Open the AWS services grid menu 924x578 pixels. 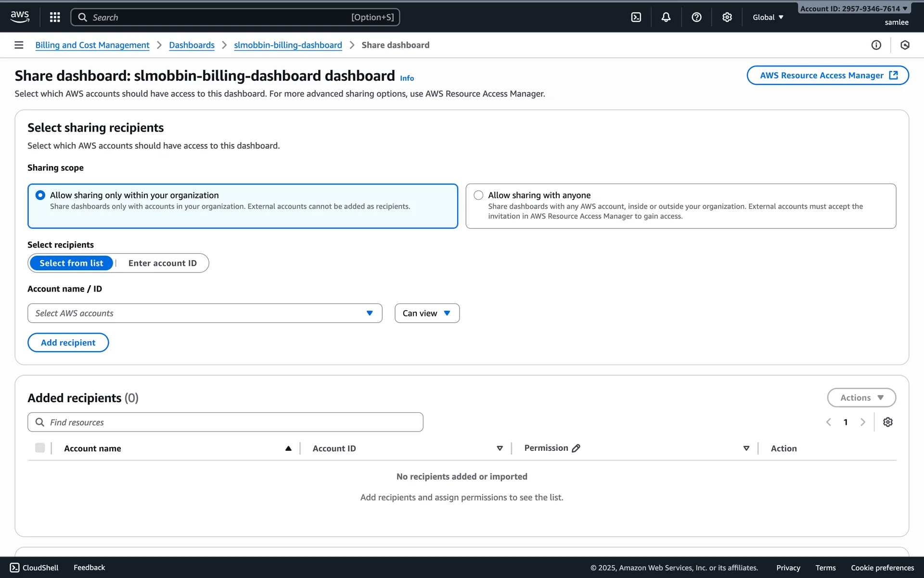(55, 17)
